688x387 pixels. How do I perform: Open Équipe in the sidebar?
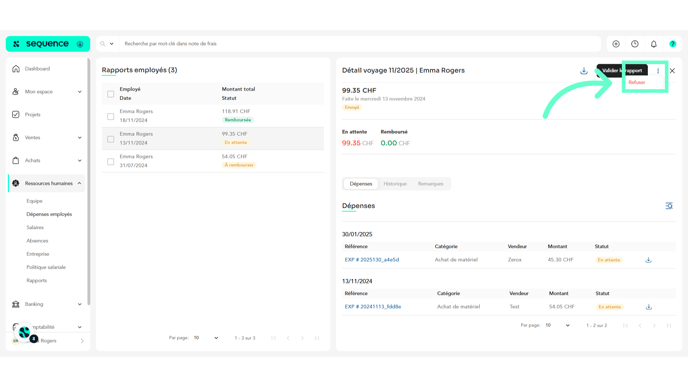[34, 201]
